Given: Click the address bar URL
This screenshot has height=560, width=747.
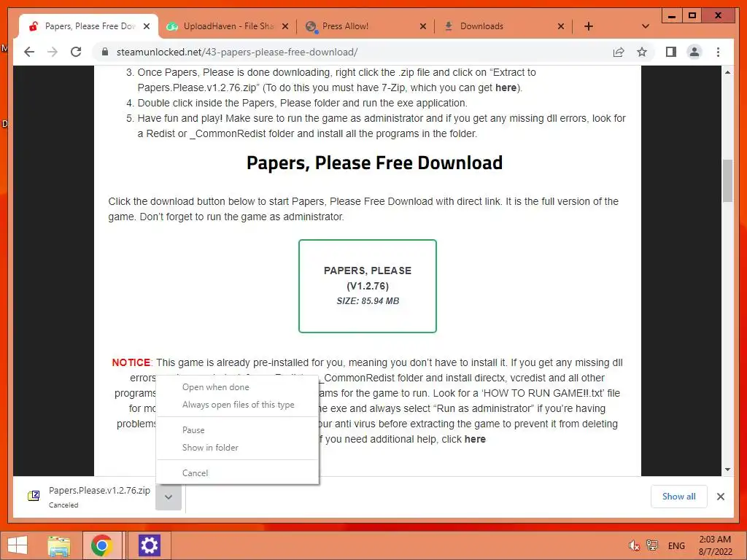Looking at the screenshot, I should 237,52.
